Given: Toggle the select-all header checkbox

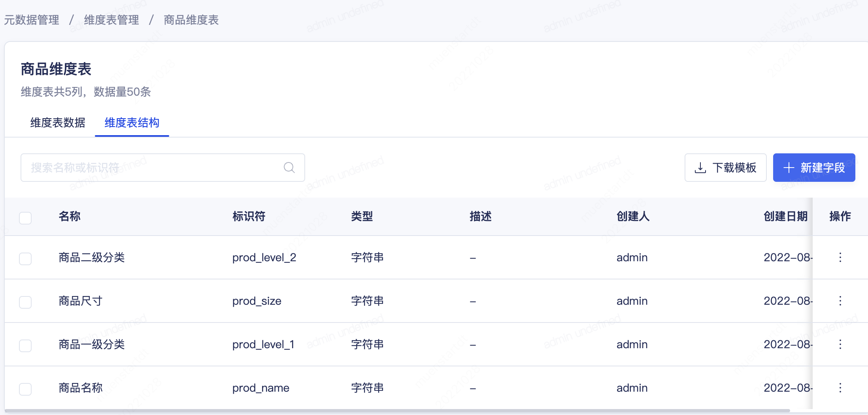Looking at the screenshot, I should [25, 218].
